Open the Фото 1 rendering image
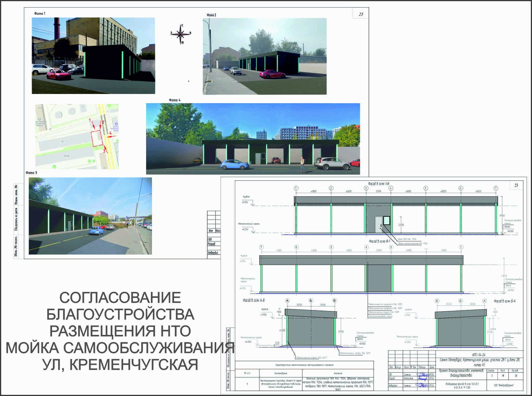532x396 pixels. 93,56
